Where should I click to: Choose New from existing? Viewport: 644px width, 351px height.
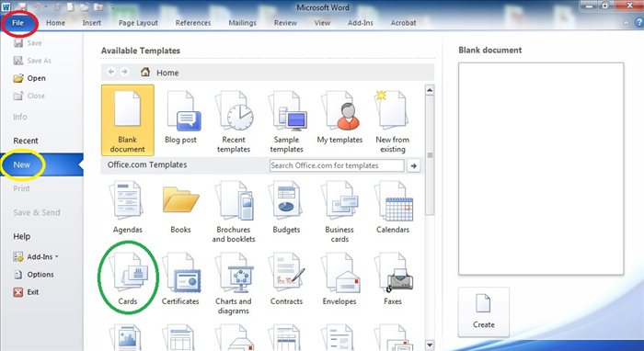coord(393,122)
